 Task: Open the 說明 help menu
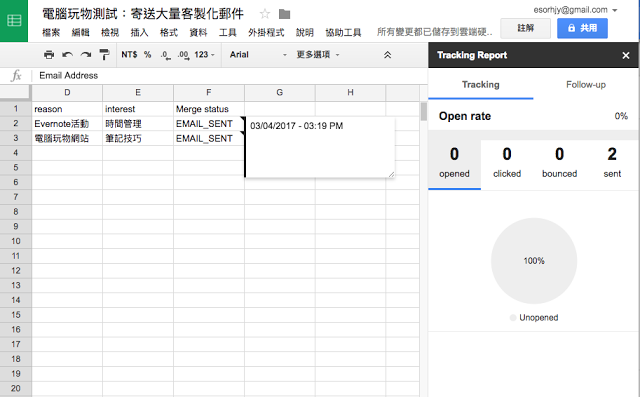305,33
